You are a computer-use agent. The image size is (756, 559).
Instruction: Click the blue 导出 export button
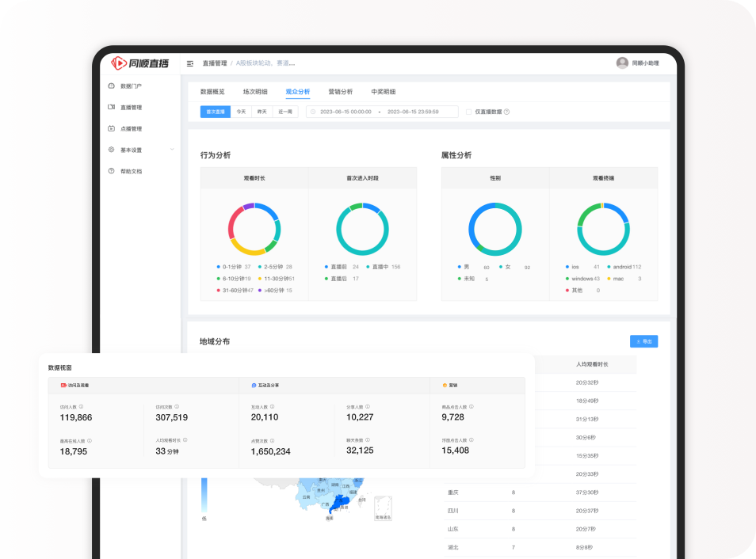tap(643, 341)
